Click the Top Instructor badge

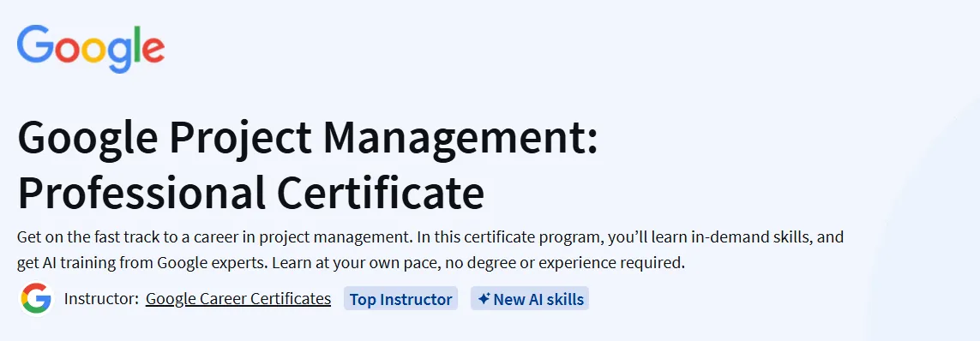400,299
